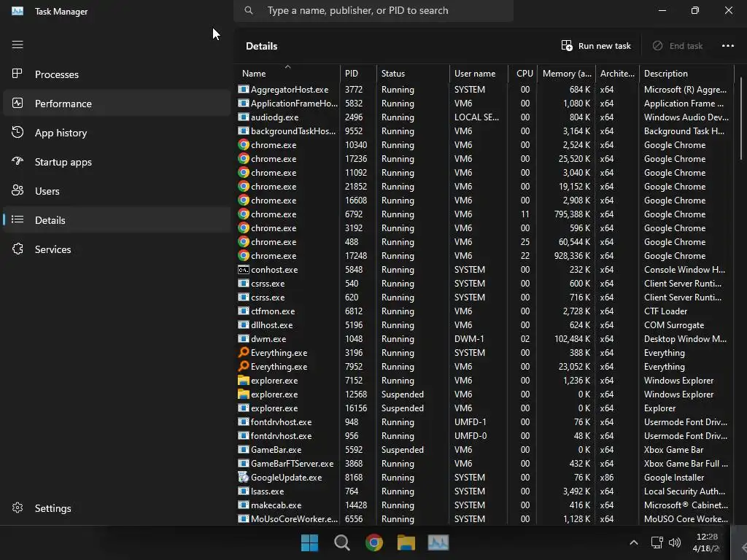The height and width of the screenshot is (560, 747).
Task: Click the App history clock icon
Action: pos(18,133)
